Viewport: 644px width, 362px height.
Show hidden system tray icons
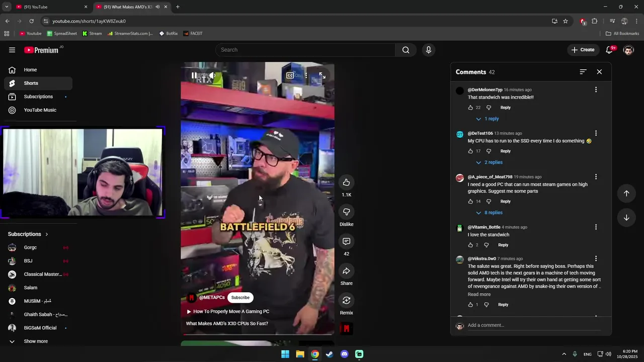(564, 354)
